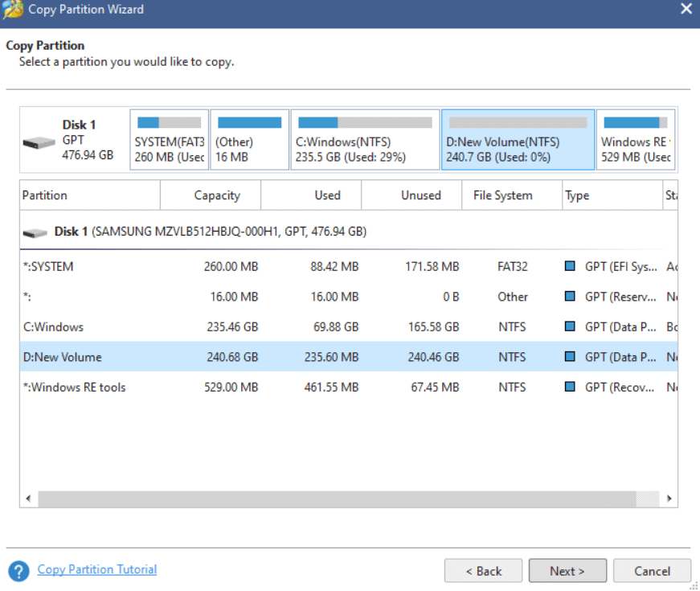Image resolution: width=700 pixels, height=591 pixels.
Task: Click the GPT (EFI Sys... type cell
Action: (x=621, y=267)
